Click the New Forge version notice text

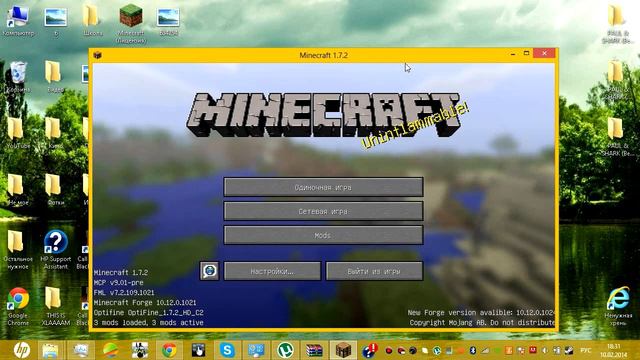481,313
